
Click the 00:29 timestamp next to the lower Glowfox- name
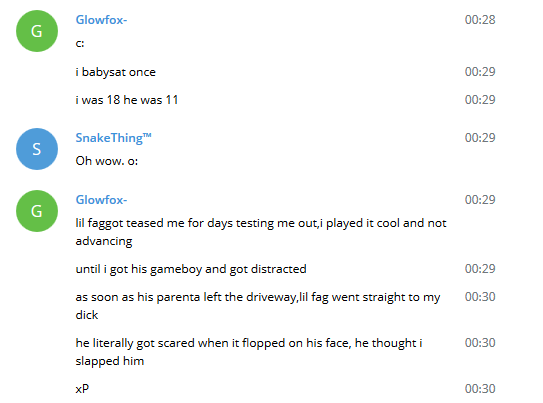coord(480,200)
